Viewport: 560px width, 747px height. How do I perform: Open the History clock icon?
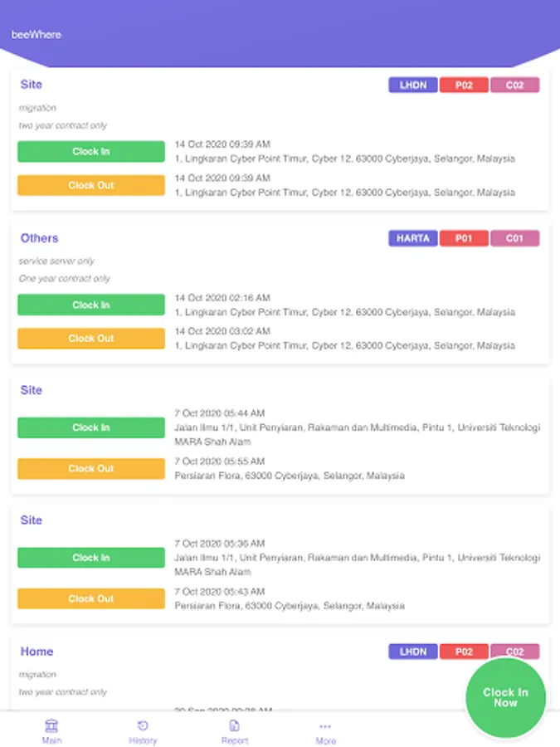[x=143, y=725]
